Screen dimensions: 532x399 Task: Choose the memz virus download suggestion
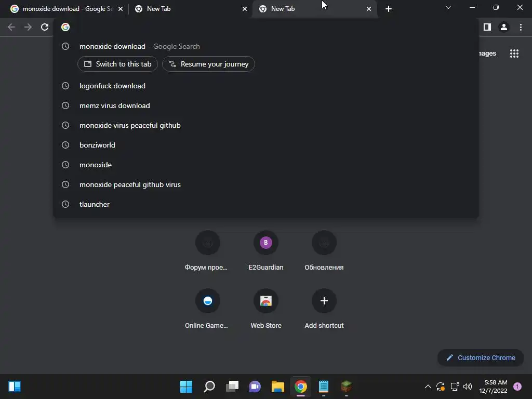266,105
